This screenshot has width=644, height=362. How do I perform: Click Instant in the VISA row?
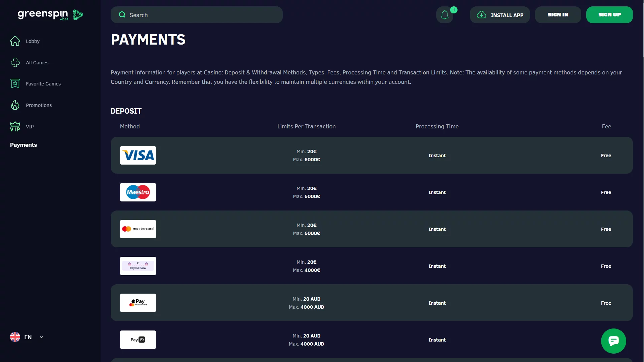coord(437,156)
